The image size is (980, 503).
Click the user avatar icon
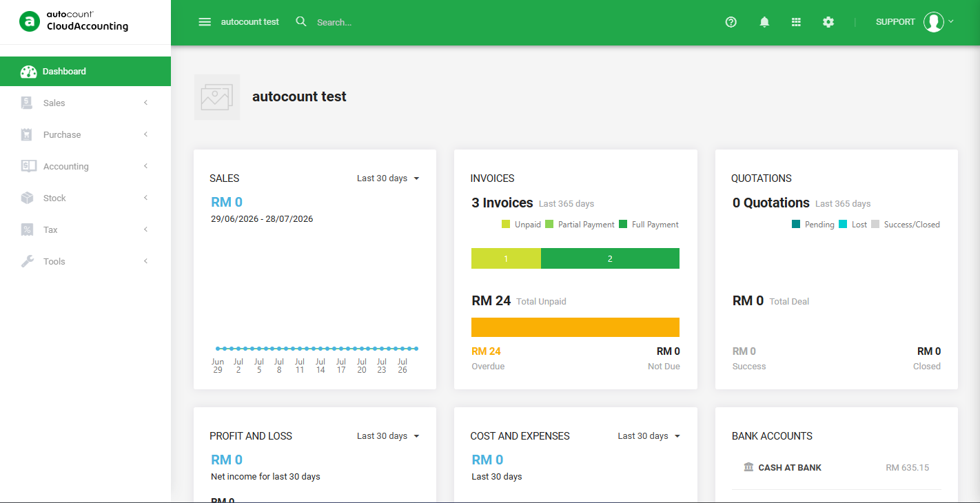pos(934,22)
